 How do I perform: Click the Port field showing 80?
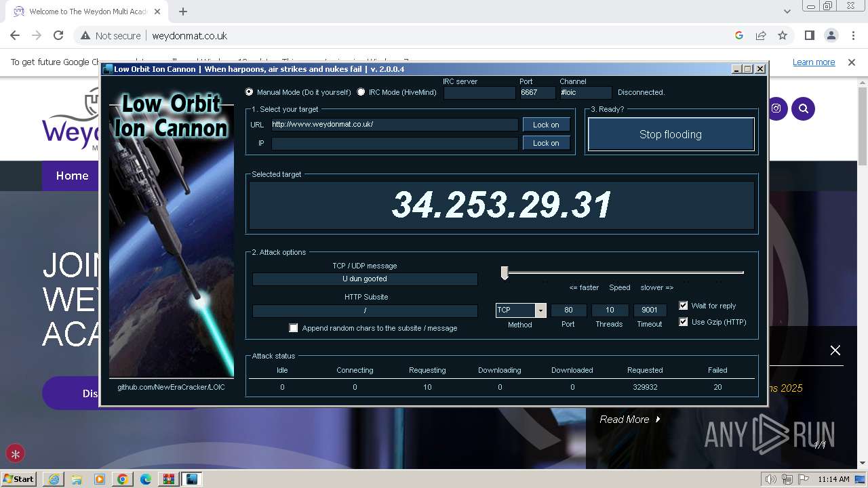pyautogui.click(x=568, y=310)
